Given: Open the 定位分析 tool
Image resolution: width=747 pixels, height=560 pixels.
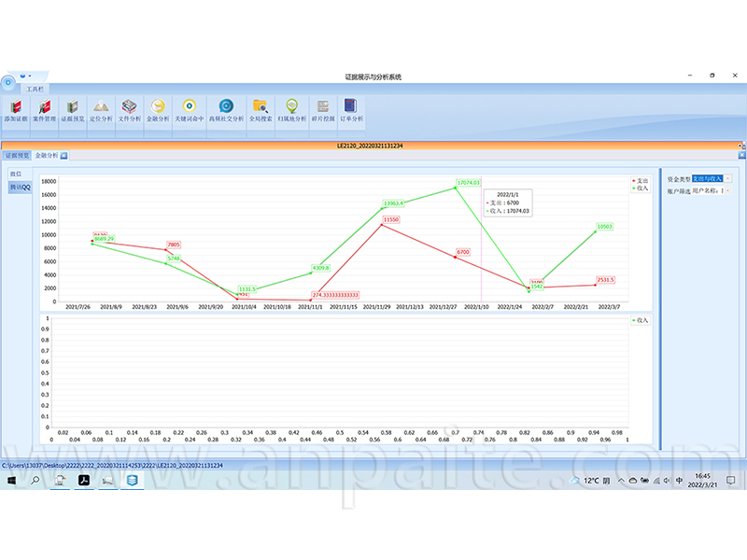Looking at the screenshot, I should point(101,110).
